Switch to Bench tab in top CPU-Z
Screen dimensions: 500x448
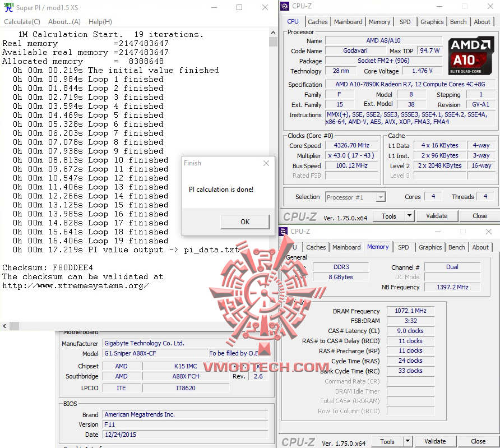(458, 22)
